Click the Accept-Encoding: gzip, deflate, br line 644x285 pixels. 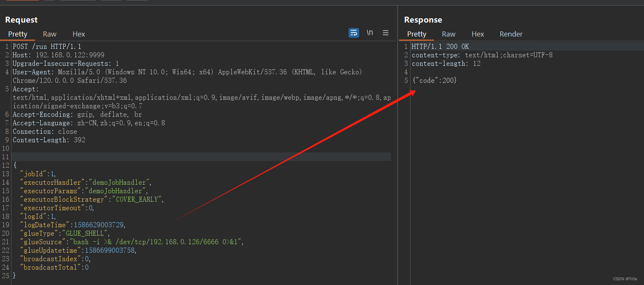[77, 115]
